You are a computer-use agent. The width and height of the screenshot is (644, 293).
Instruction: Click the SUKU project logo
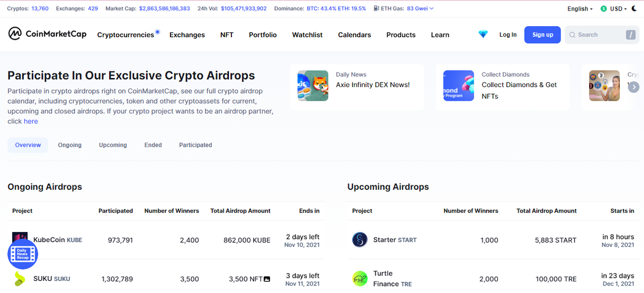coord(20,279)
